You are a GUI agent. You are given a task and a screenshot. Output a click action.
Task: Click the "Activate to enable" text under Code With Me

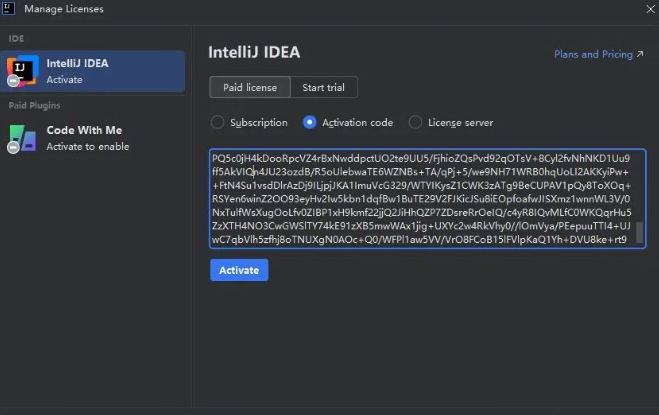(x=88, y=147)
